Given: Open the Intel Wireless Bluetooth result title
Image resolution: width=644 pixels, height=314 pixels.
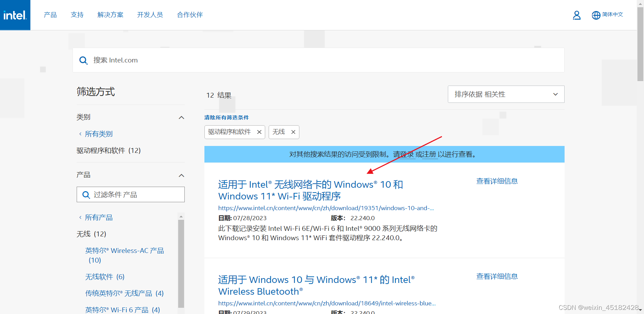Looking at the screenshot, I should click(x=316, y=286).
